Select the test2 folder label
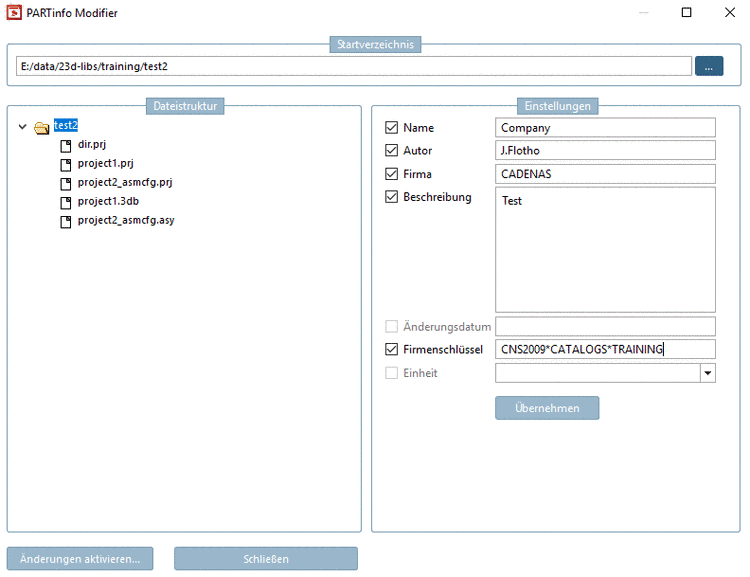Viewport: 750px width, 577px height. point(66,125)
